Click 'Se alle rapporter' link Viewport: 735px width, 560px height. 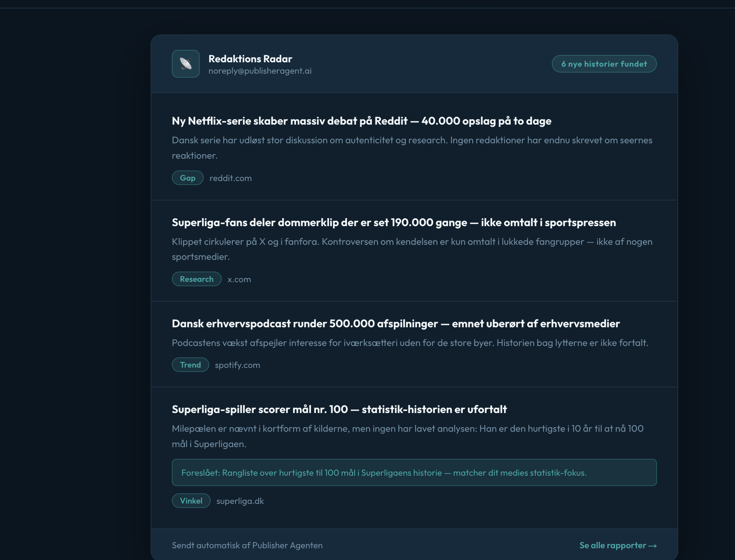tap(617, 545)
